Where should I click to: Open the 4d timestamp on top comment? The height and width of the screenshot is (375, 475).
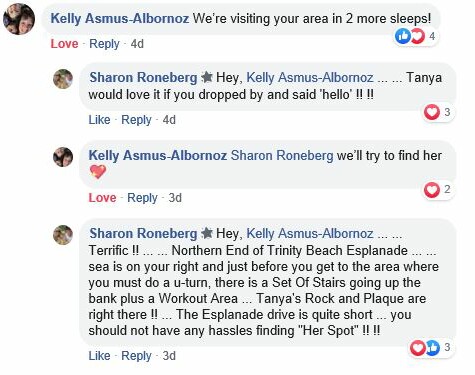tap(137, 44)
